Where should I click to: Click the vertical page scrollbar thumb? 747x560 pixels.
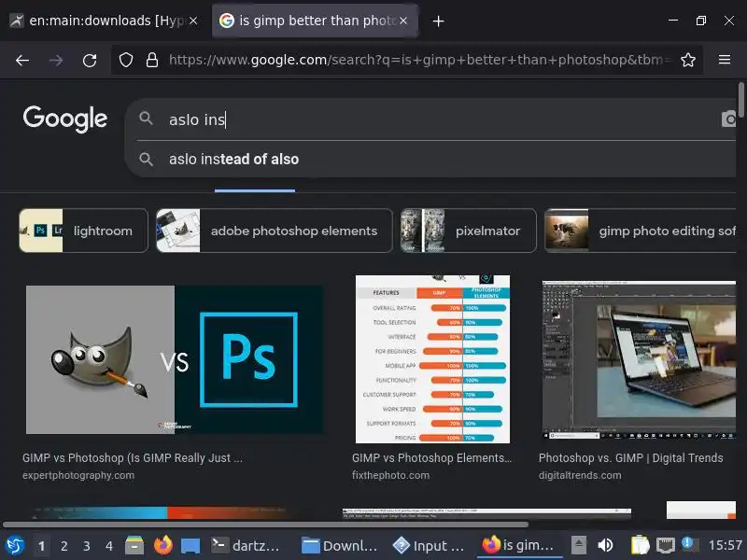click(x=741, y=100)
